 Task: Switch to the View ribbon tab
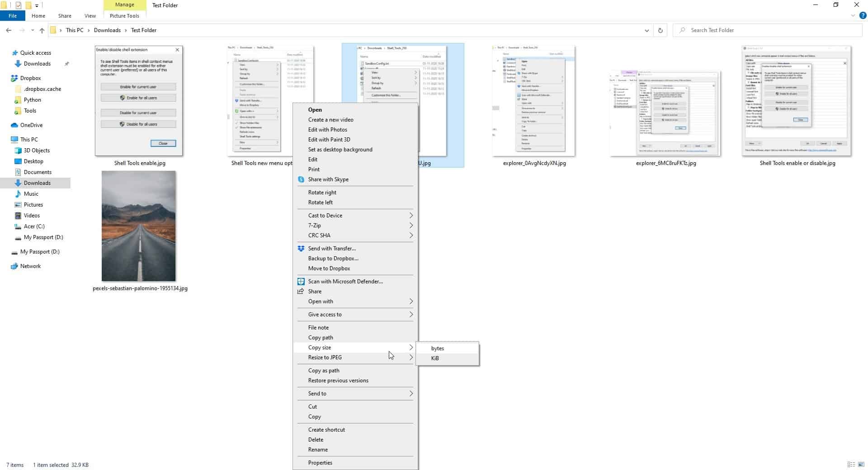[90, 15]
